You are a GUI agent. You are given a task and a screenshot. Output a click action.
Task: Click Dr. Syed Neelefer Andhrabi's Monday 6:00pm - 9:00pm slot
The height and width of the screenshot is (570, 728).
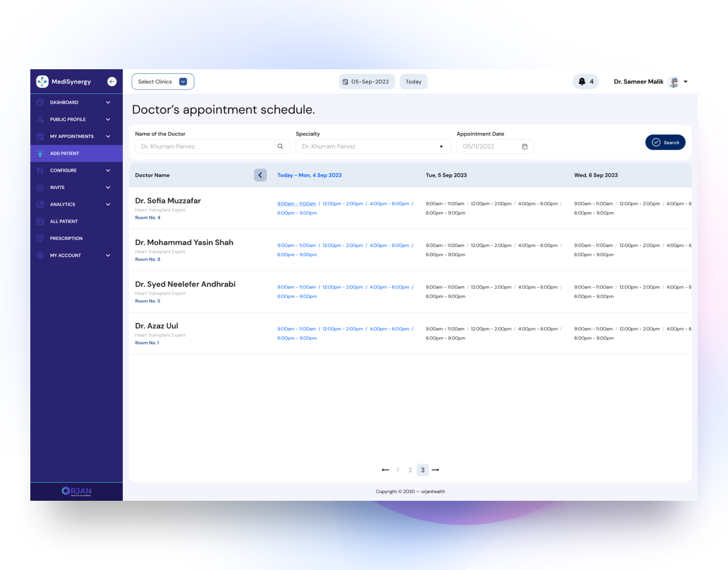pos(297,297)
